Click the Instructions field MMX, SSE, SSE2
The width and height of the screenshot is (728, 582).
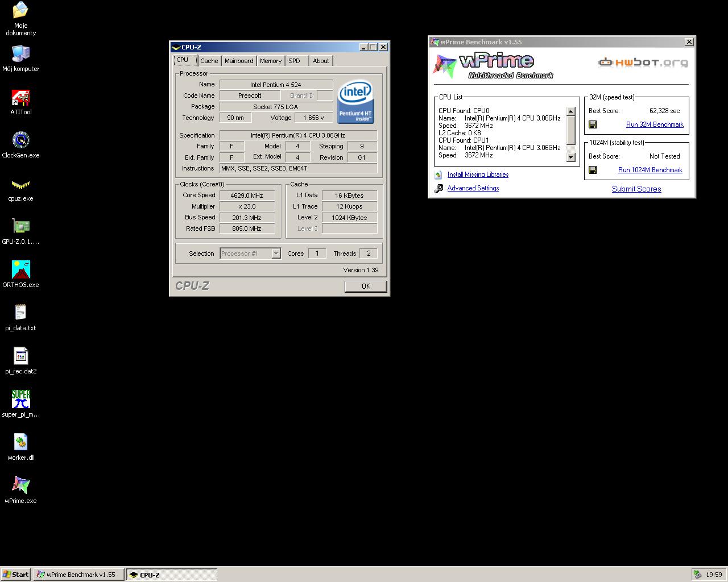(298, 168)
